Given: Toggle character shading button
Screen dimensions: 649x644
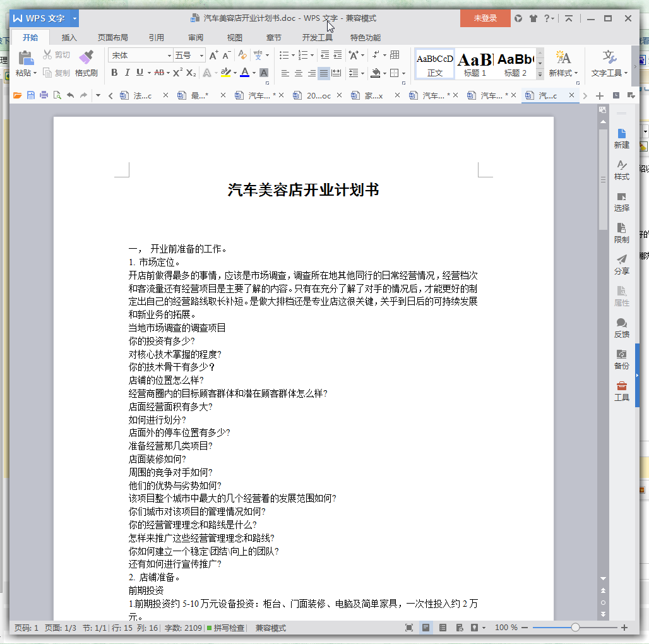Looking at the screenshot, I should pos(263,73).
